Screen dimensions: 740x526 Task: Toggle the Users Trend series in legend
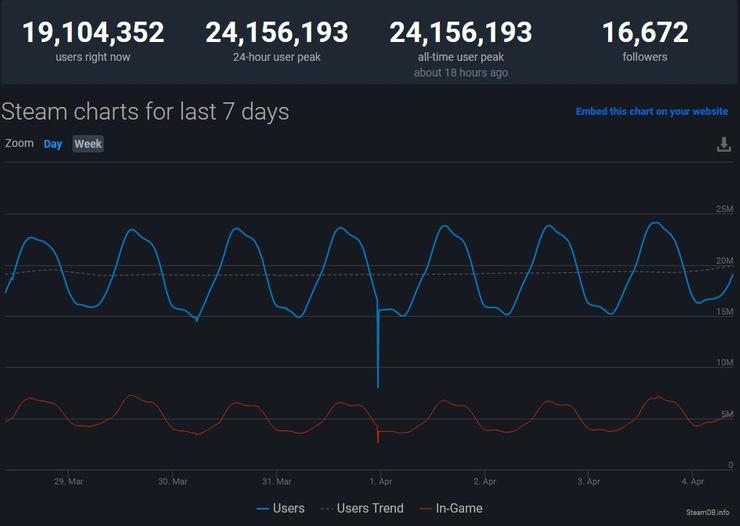point(362,509)
